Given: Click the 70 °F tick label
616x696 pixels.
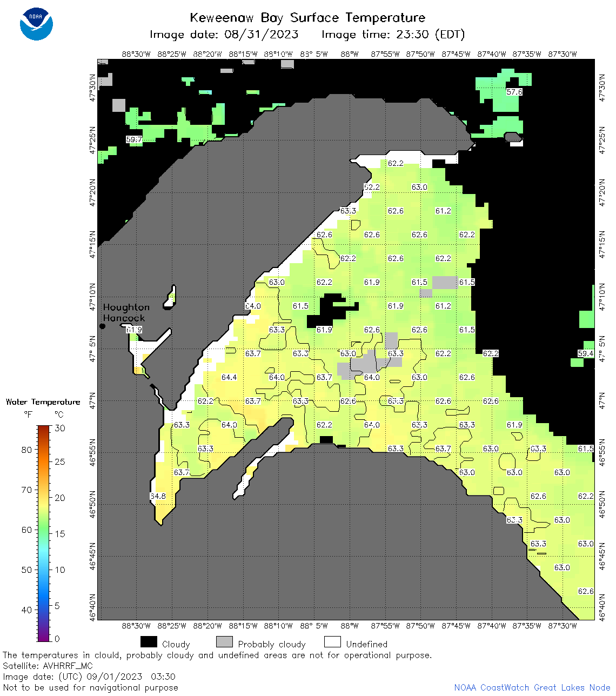Looking at the screenshot, I should coord(26,490).
